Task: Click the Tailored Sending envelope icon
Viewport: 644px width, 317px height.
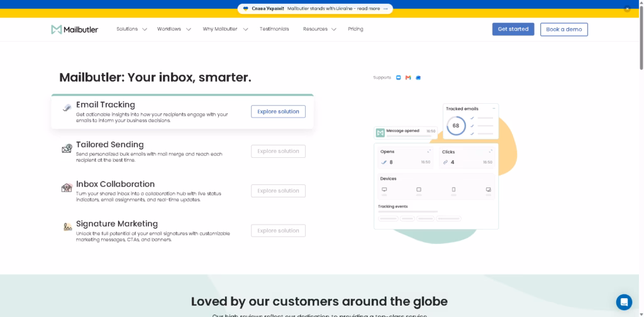Action: tap(67, 148)
